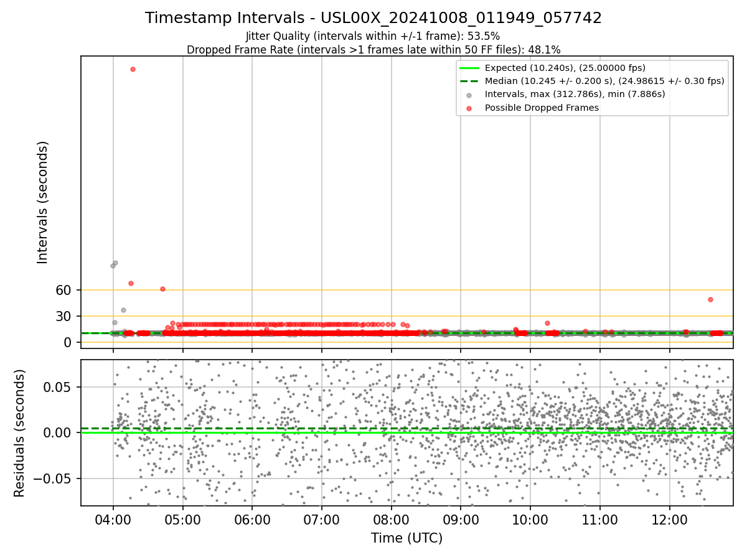Click the Intervals max/min legend entry
Screen dimensions: 747x560
[575, 94]
